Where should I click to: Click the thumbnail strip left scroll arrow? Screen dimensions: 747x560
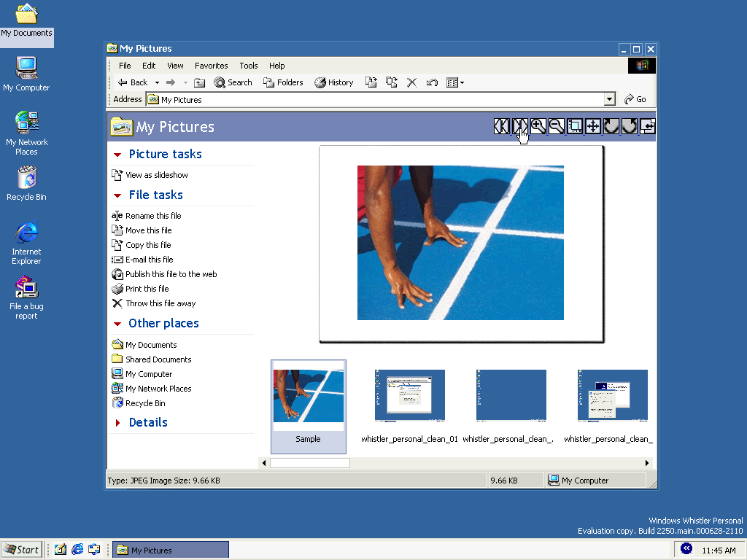[264, 463]
